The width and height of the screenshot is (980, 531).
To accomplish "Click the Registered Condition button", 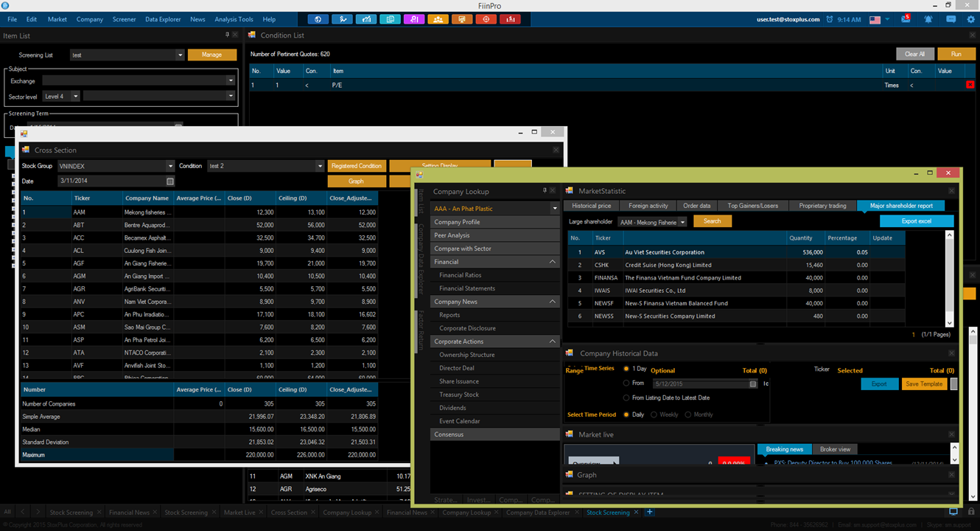I will pos(357,166).
